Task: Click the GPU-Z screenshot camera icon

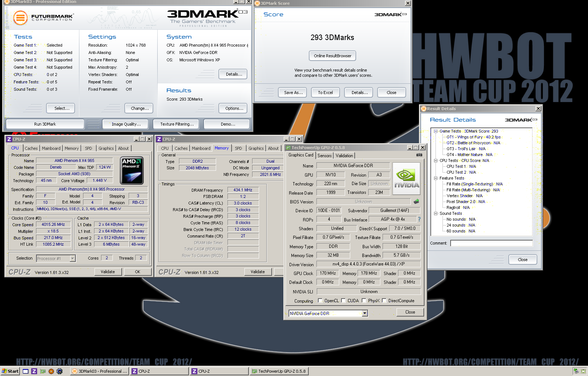Action: 419,155
